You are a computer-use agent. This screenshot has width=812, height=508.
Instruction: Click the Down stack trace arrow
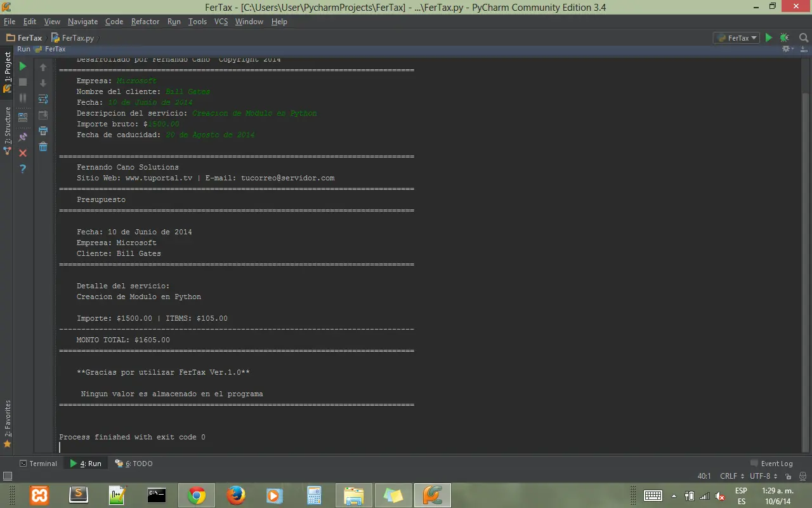43,83
